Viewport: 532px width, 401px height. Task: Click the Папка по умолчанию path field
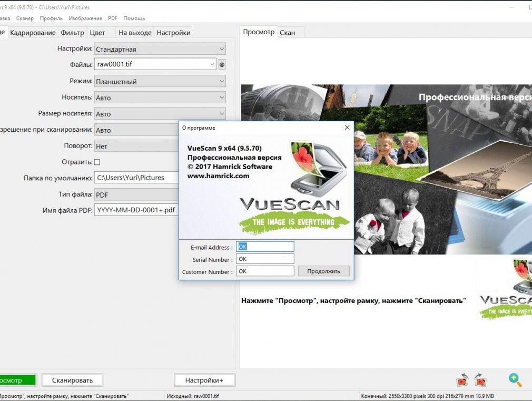pyautogui.click(x=136, y=178)
